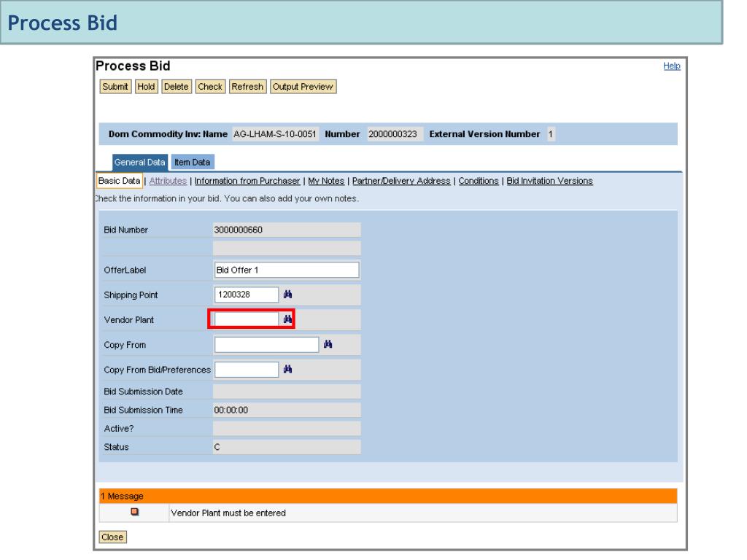Select the General Data tab
Viewport: 747px width, 560px height.
[x=140, y=163]
